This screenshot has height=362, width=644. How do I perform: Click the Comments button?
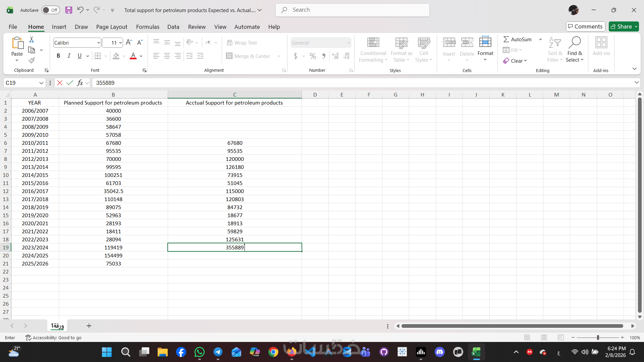pyautogui.click(x=585, y=26)
